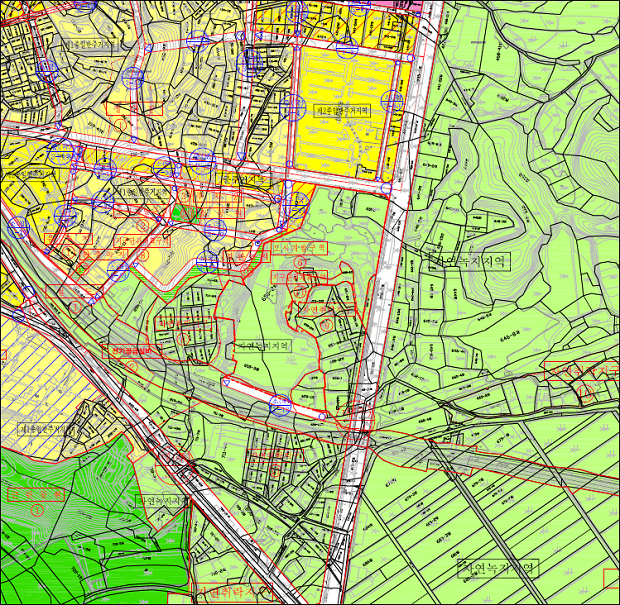Click the 제1종일반주거지역 label at lower left
620x605 pixels.
point(50,428)
